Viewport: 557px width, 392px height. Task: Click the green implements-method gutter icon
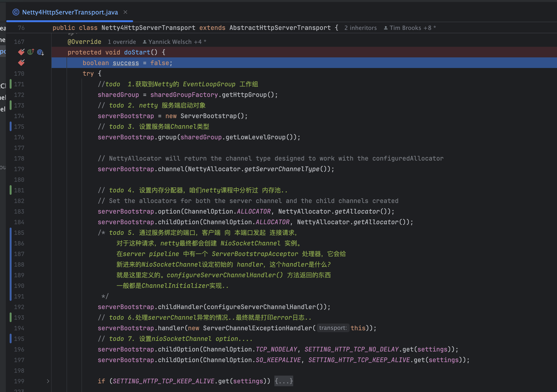point(31,52)
